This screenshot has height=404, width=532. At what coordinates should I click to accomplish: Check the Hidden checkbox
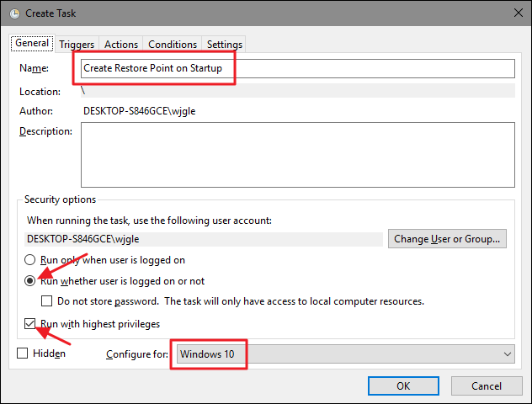tap(23, 354)
